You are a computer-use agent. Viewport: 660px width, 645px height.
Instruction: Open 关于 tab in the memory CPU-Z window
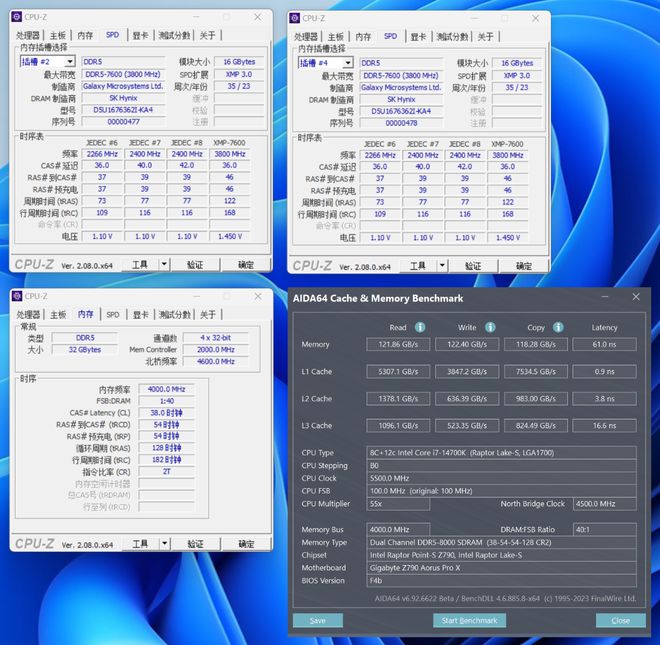pyautogui.click(x=208, y=315)
